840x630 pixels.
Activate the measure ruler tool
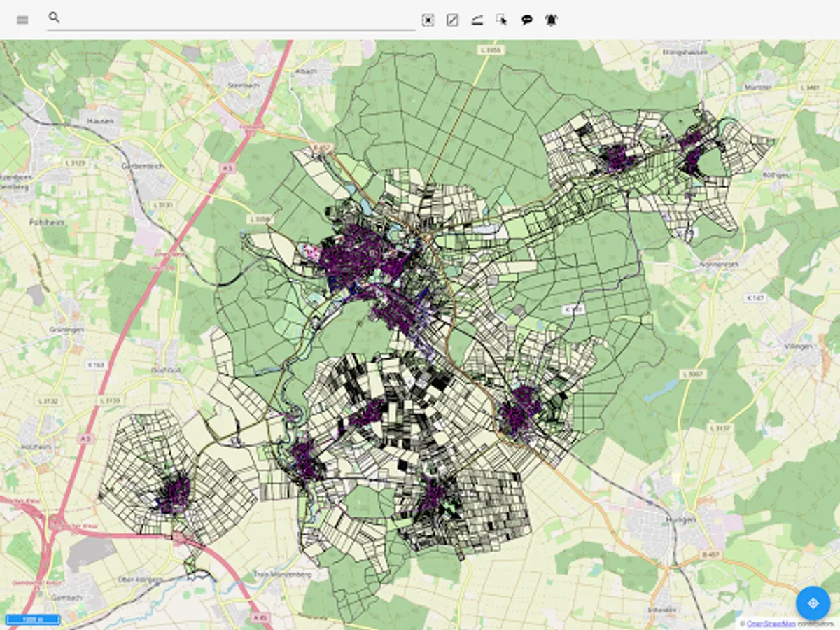pos(477,20)
